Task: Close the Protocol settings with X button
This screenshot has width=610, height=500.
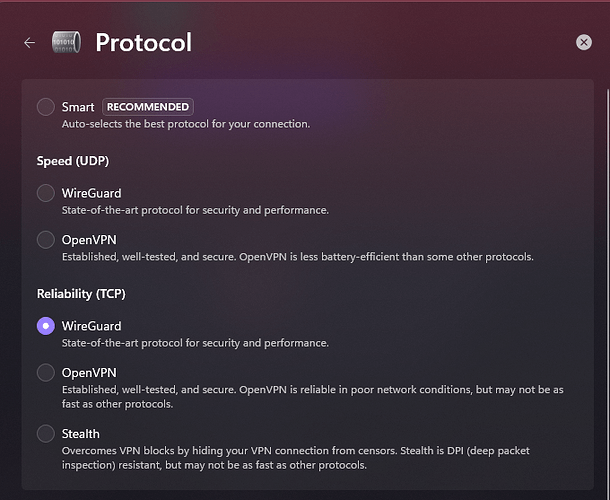Action: 584,42
